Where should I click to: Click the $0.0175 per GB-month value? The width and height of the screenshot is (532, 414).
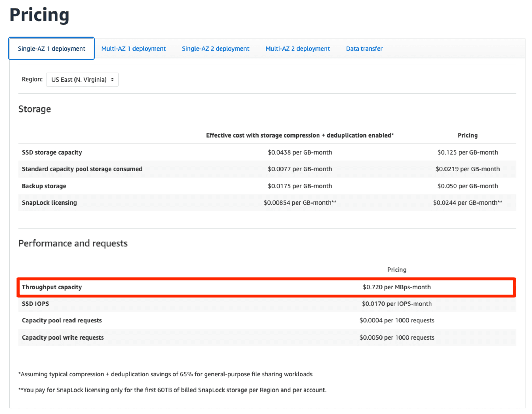tap(300, 186)
